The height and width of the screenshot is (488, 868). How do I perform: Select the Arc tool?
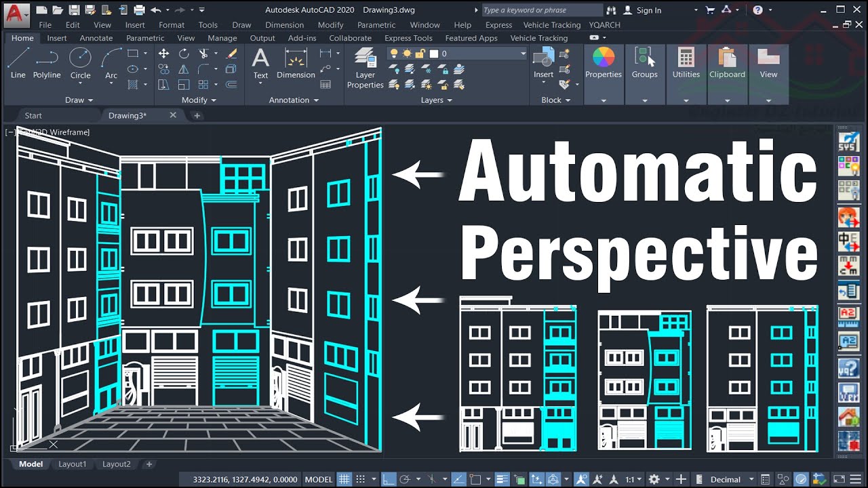[111, 63]
